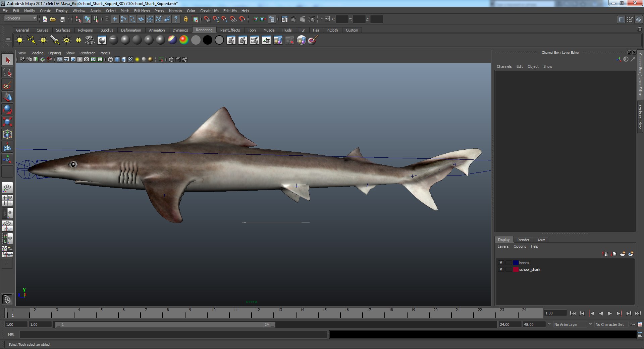Assign the ramp shader color ball
Screen dimensions: 644x349
coord(184,40)
